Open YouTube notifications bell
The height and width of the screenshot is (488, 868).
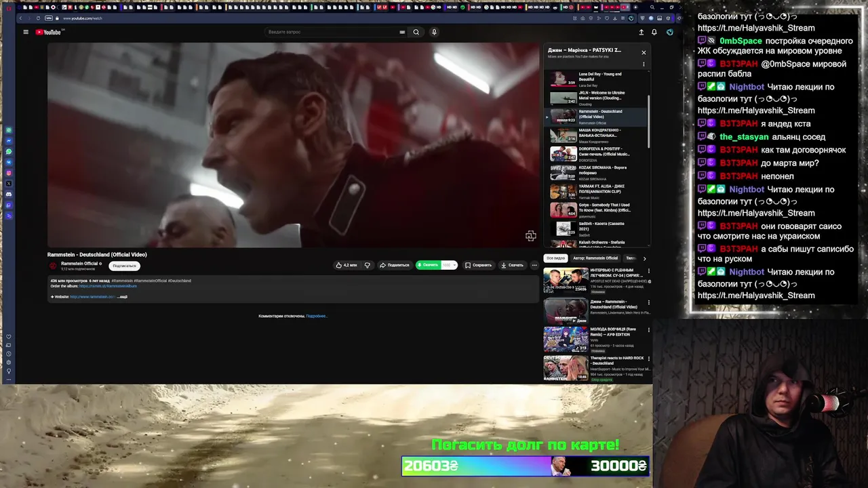(654, 32)
